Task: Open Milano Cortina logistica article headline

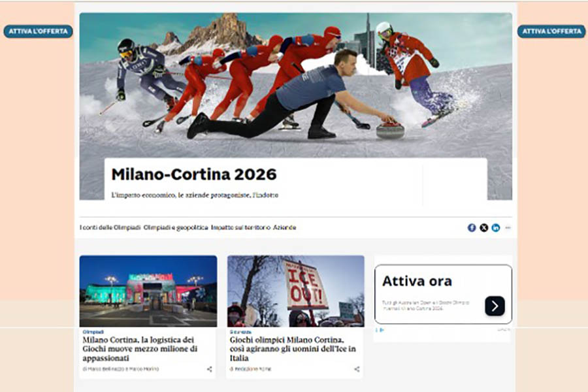Action: [140, 349]
